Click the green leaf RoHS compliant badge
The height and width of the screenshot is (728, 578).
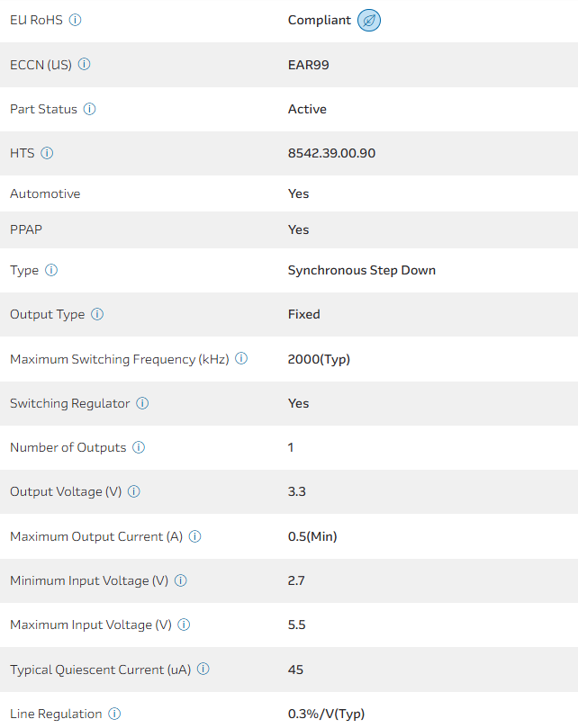coord(369,20)
